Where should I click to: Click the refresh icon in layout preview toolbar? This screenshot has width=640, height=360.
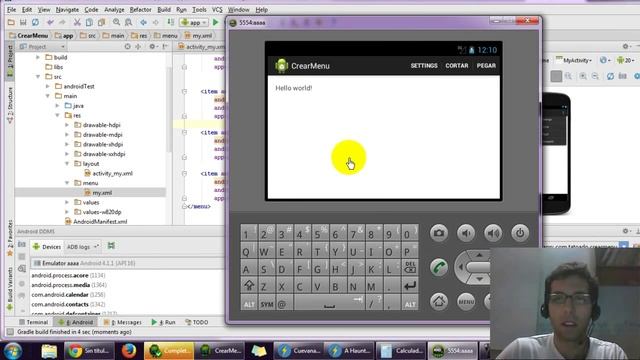(610, 76)
